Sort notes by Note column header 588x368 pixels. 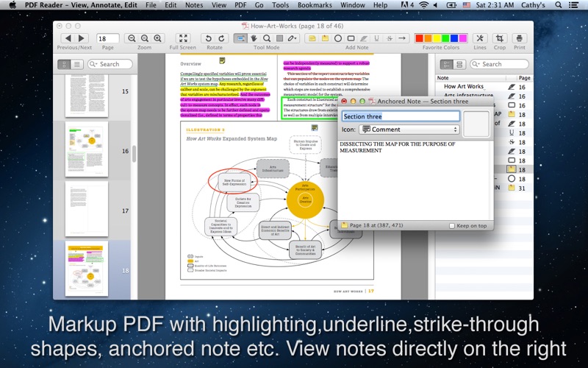tap(470, 78)
